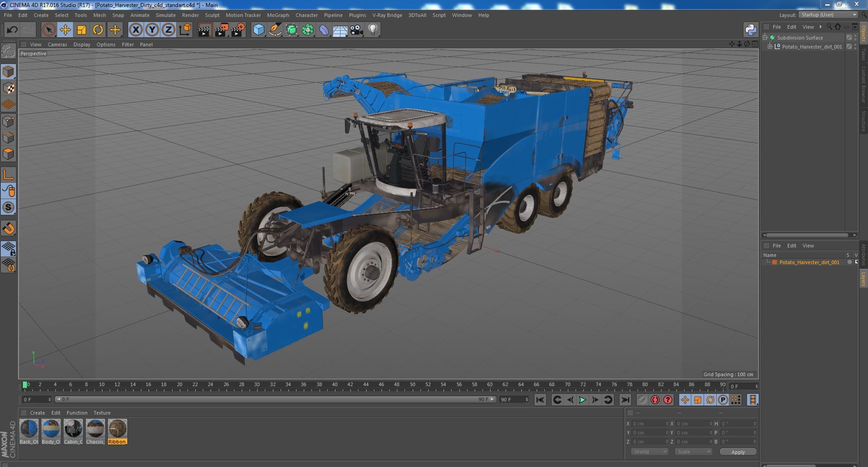Switch to Edges mode

pos(9,138)
